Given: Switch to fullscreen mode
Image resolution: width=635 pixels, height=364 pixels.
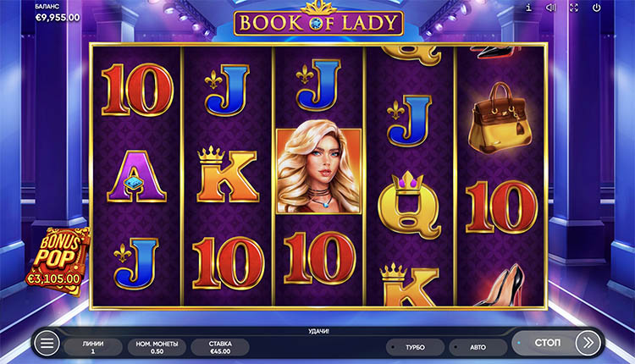Looking at the screenshot, I should pyautogui.click(x=574, y=8).
